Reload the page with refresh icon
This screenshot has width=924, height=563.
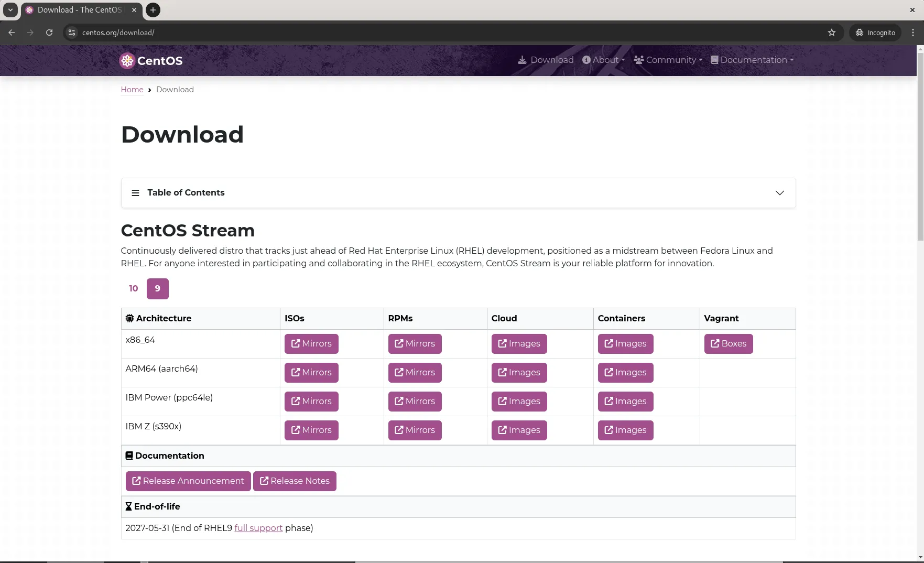click(49, 33)
